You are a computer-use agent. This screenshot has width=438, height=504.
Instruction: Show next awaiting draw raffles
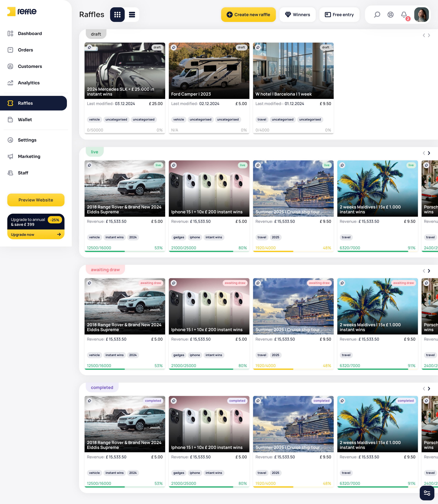coord(429,271)
